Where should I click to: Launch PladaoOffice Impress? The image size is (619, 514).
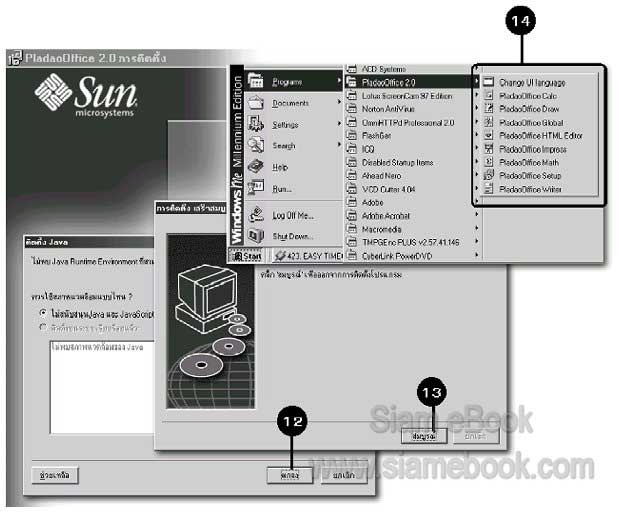[x=540, y=149]
